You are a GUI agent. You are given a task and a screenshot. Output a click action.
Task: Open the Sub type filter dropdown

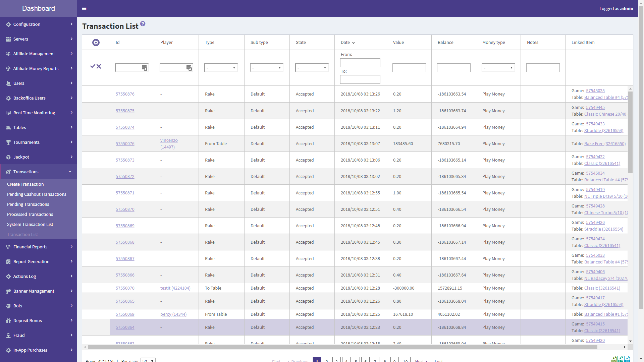click(267, 68)
